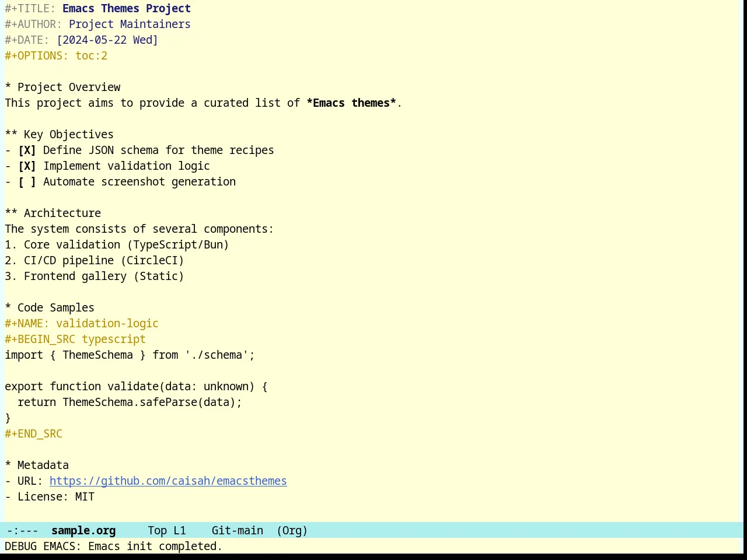This screenshot has height=560, width=747.
Task: Click 'The system consists of several components:' line
Action: pos(139,229)
